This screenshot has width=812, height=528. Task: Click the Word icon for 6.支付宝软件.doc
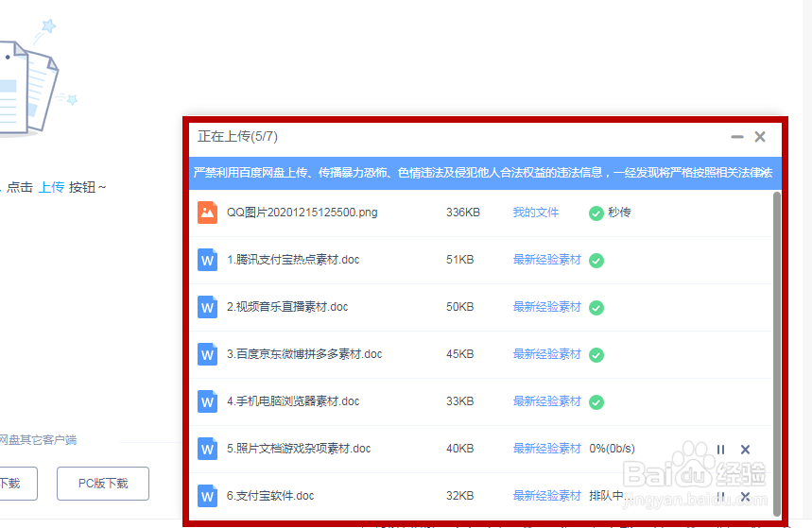tap(207, 496)
